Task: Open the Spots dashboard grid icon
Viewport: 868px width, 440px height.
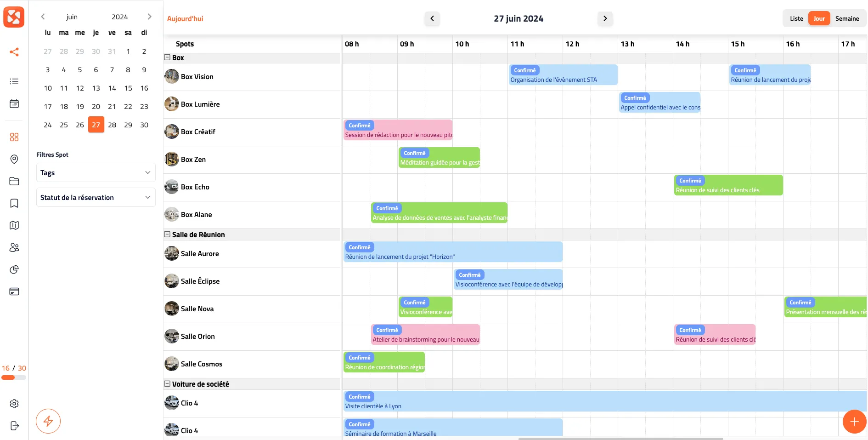Action: click(14, 137)
